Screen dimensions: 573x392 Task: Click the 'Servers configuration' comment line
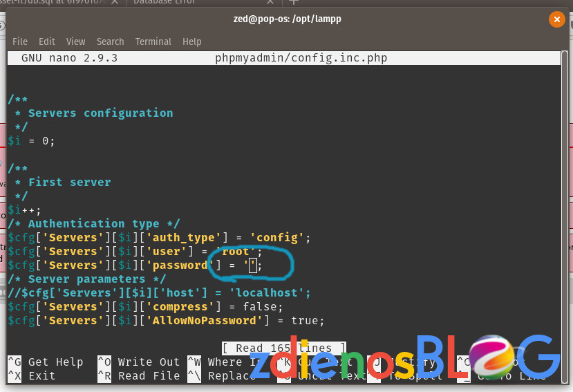tap(94, 113)
